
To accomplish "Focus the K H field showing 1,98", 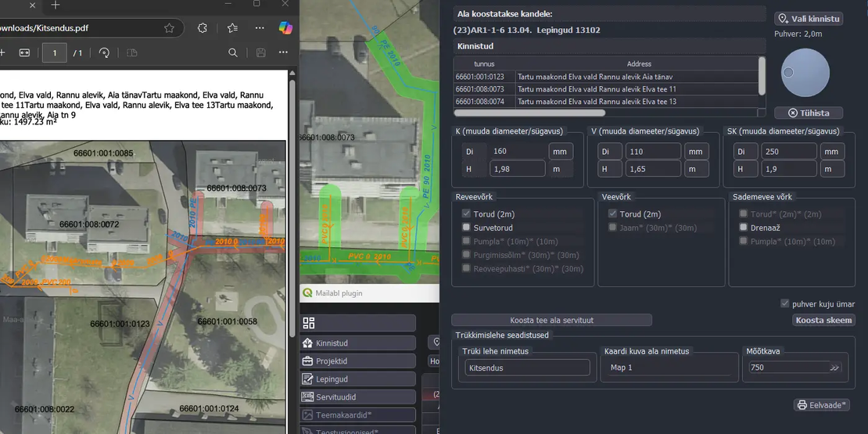I will pyautogui.click(x=517, y=169).
